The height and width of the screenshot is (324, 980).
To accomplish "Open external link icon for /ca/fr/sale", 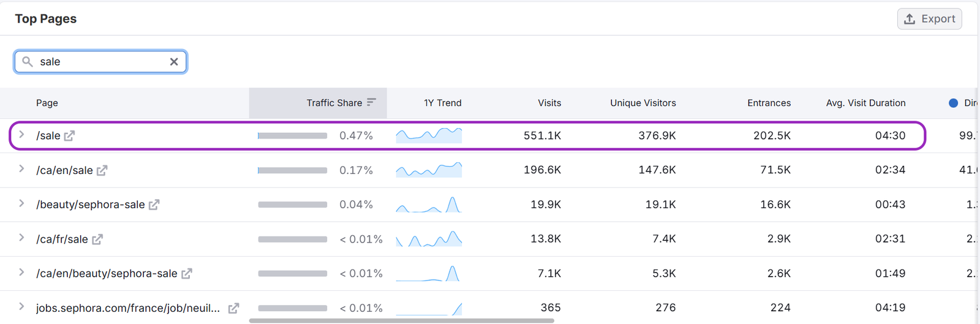I will [x=97, y=239].
